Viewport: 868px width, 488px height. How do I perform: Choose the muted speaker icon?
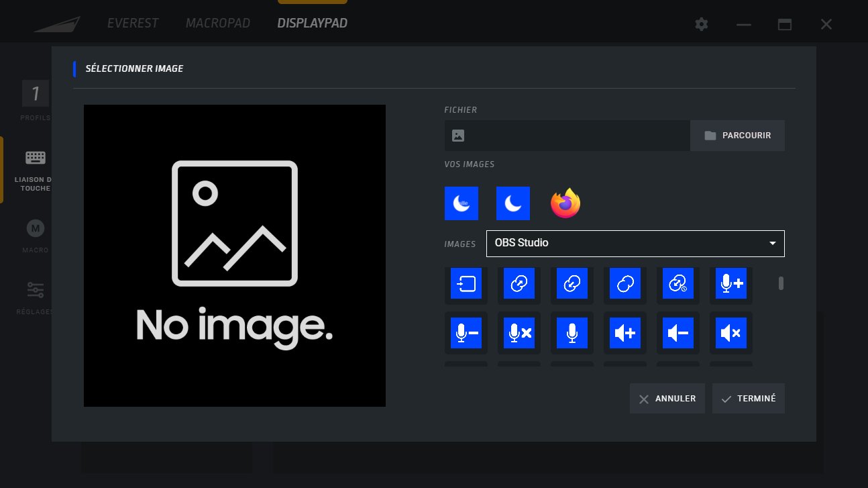[x=730, y=333]
